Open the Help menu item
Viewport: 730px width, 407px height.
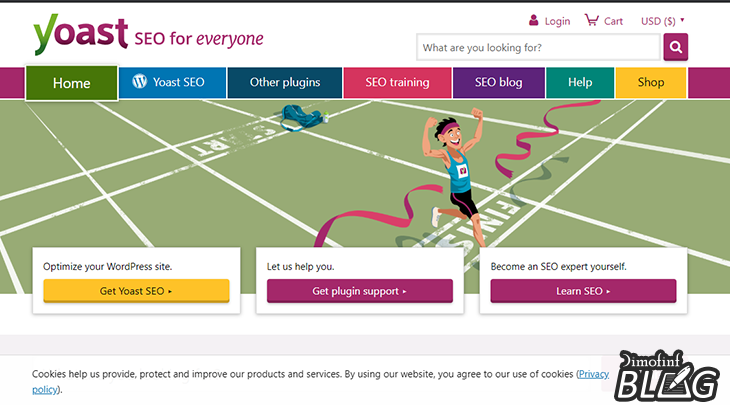[580, 82]
